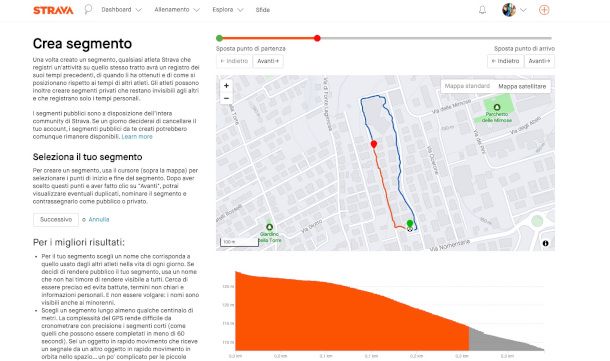
Task: Click the red end slider handle
Action: coord(317,38)
